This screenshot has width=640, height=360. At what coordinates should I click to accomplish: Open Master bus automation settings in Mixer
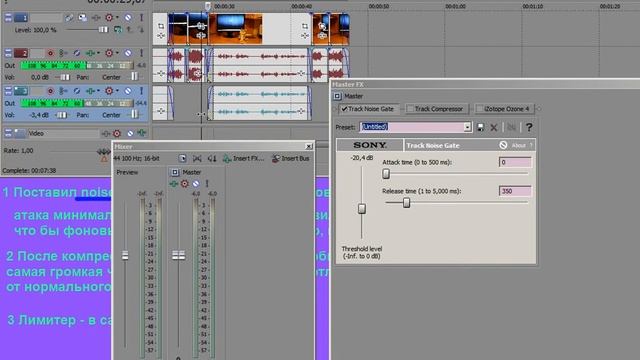(184, 184)
